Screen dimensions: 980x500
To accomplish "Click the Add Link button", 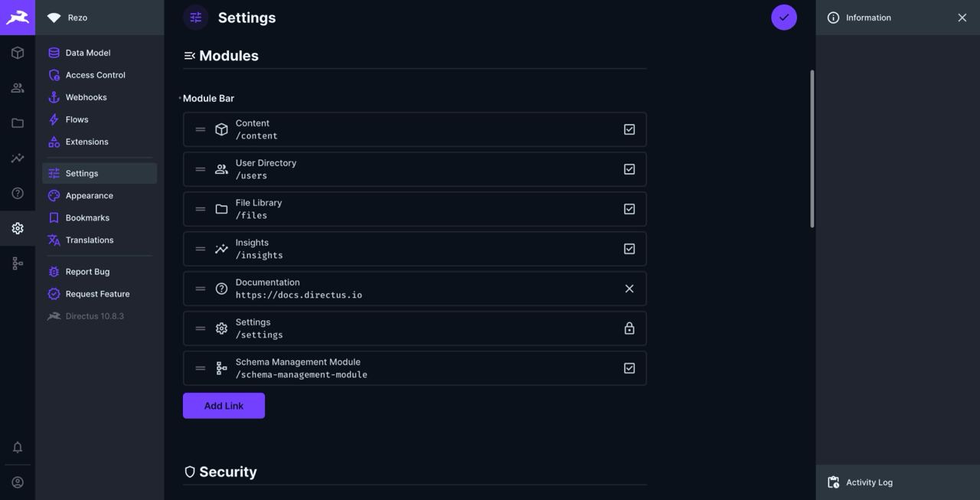I will [224, 404].
